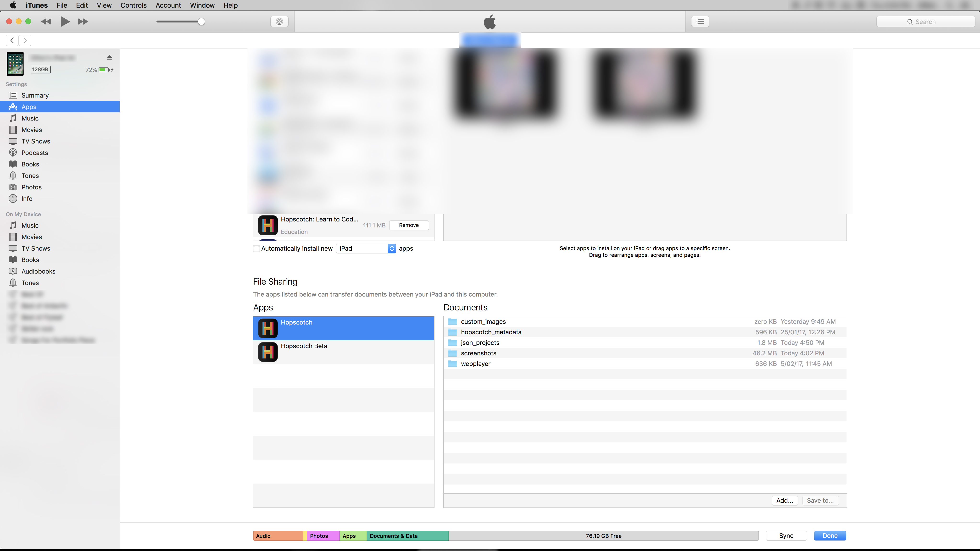Click the AirPlay icon button
Image resolution: width=980 pixels, height=551 pixels.
point(279,22)
